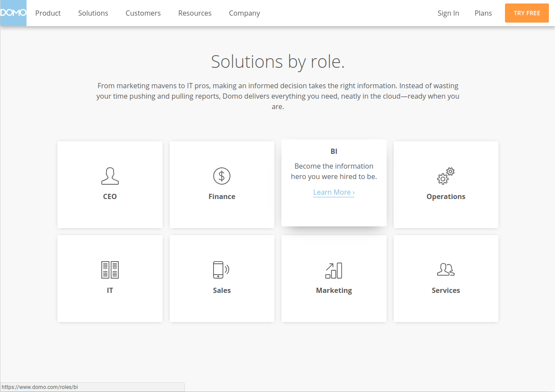Select the Marketing role label
The width and height of the screenshot is (555, 392).
334,291
